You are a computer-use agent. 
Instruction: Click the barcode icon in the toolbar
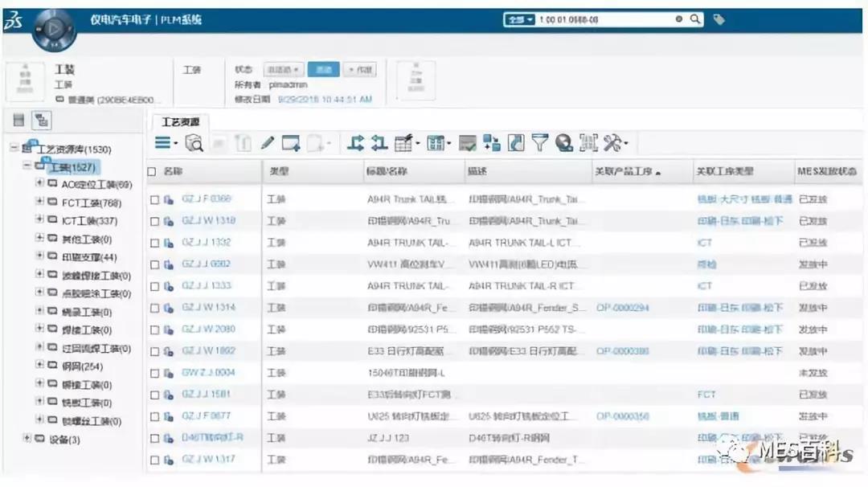point(589,143)
